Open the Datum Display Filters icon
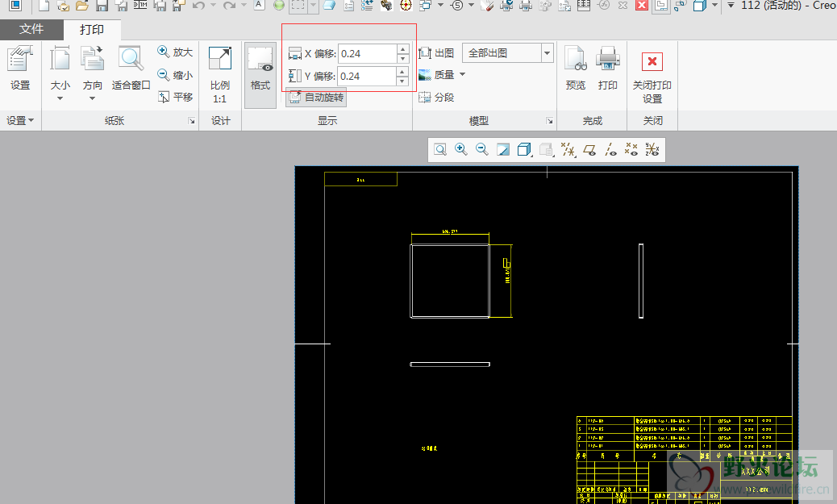 (x=568, y=149)
